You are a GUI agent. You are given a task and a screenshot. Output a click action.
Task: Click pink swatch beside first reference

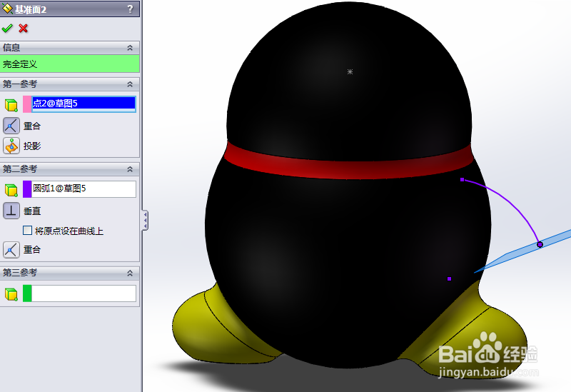(27, 104)
